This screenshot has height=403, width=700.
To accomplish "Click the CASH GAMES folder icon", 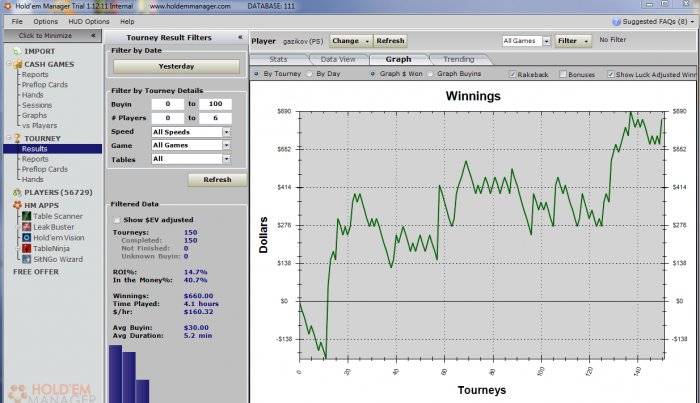I will (x=17, y=64).
